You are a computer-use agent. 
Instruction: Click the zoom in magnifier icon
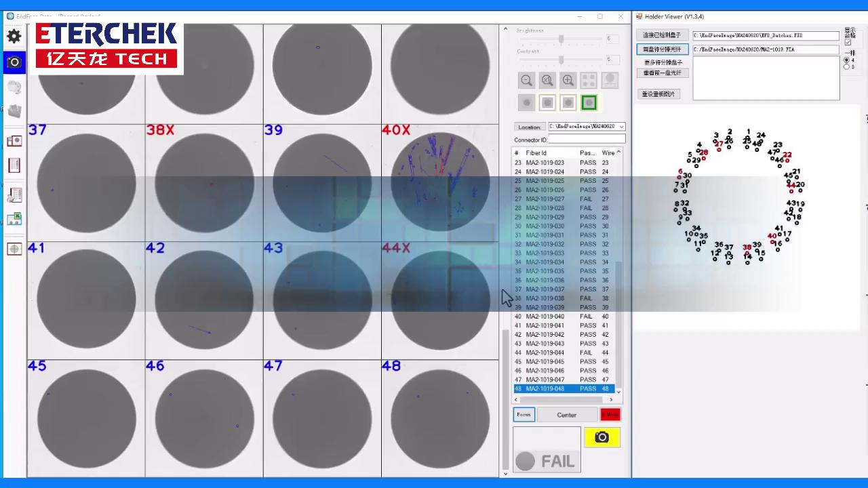coord(568,81)
